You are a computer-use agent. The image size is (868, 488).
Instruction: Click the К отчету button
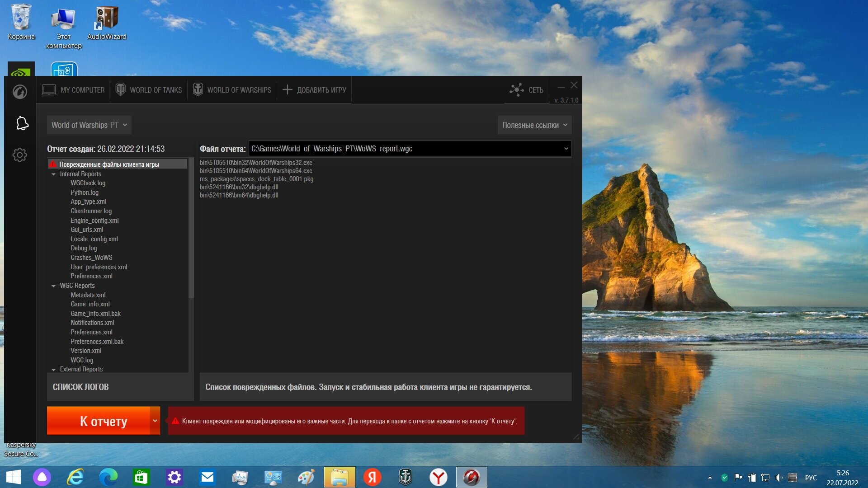[99, 421]
